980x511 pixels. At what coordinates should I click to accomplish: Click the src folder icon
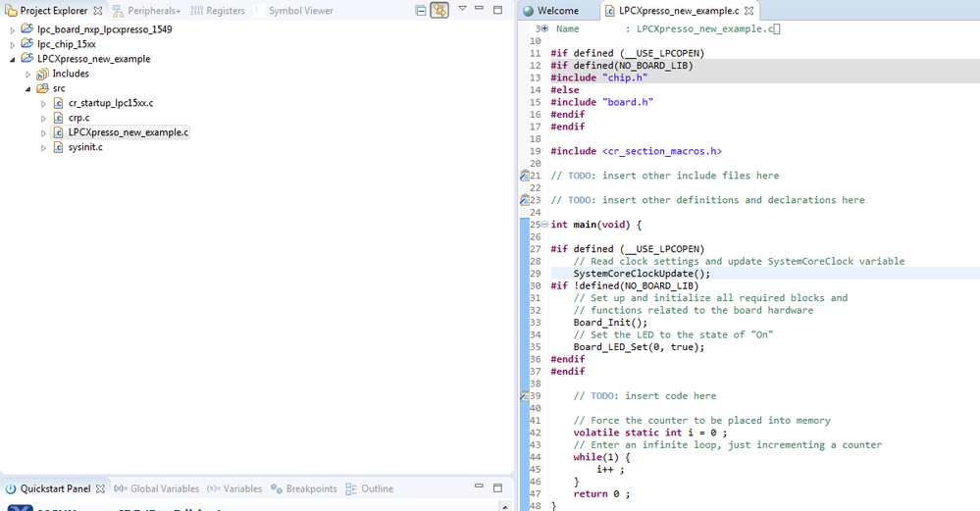pyautogui.click(x=42, y=88)
